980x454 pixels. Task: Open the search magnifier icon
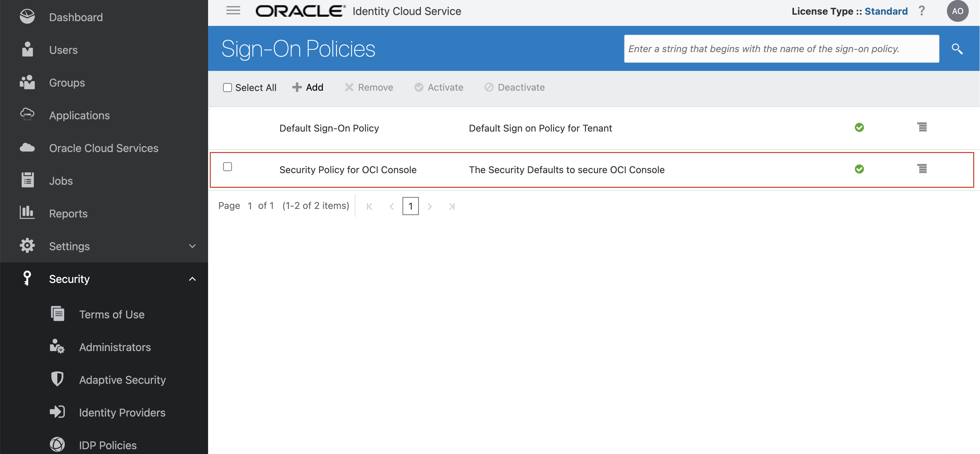tap(957, 49)
